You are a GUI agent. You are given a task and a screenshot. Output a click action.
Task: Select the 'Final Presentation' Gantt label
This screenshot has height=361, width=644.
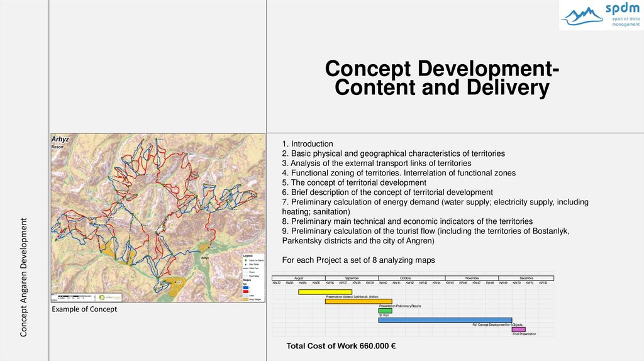pos(525,335)
